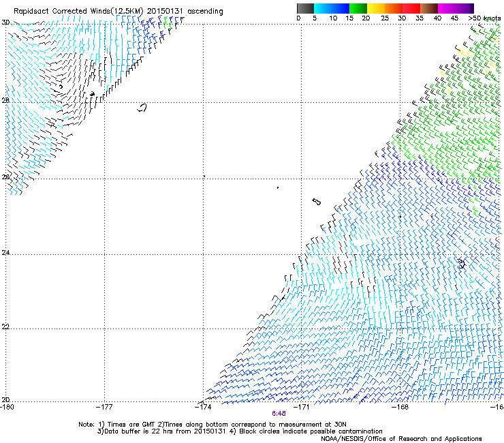Click the -180 longitude axis label
This screenshot has width=504, height=443.
click(7, 407)
